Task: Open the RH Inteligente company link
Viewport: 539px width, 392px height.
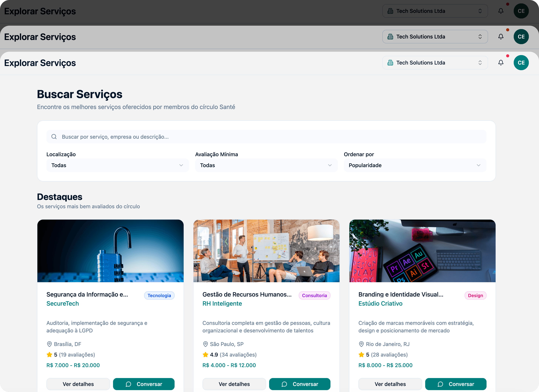Action: [222, 303]
